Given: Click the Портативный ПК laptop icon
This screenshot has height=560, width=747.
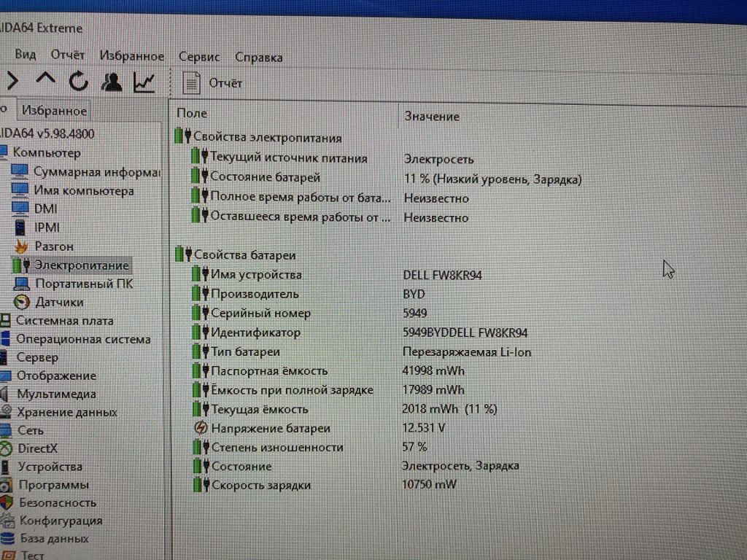Looking at the screenshot, I should coord(22,284).
